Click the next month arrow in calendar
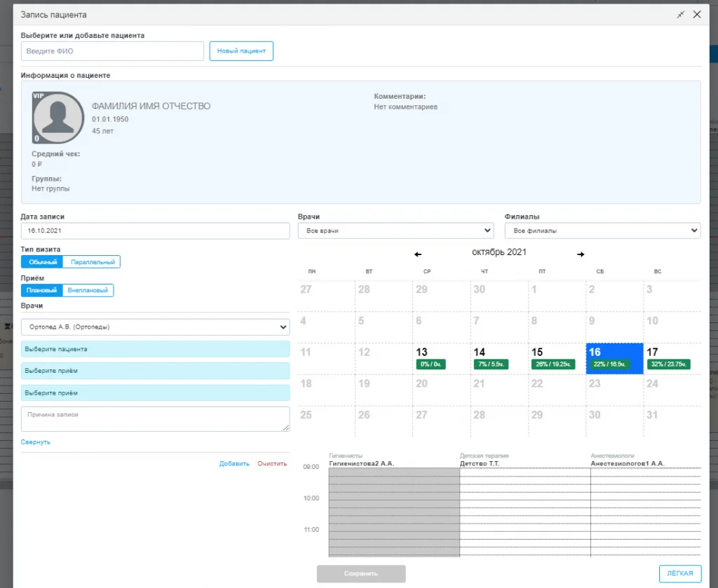Screen dimensions: 718x588 click(x=580, y=254)
